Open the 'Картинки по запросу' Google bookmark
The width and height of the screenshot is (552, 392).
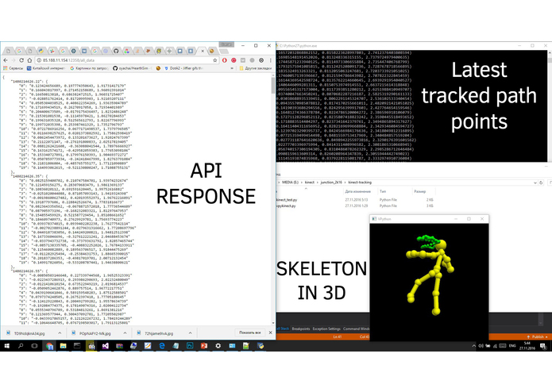coord(90,68)
